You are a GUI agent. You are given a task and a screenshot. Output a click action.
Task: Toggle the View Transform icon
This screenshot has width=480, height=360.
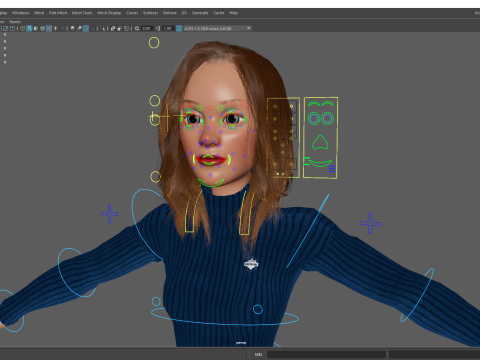179,28
